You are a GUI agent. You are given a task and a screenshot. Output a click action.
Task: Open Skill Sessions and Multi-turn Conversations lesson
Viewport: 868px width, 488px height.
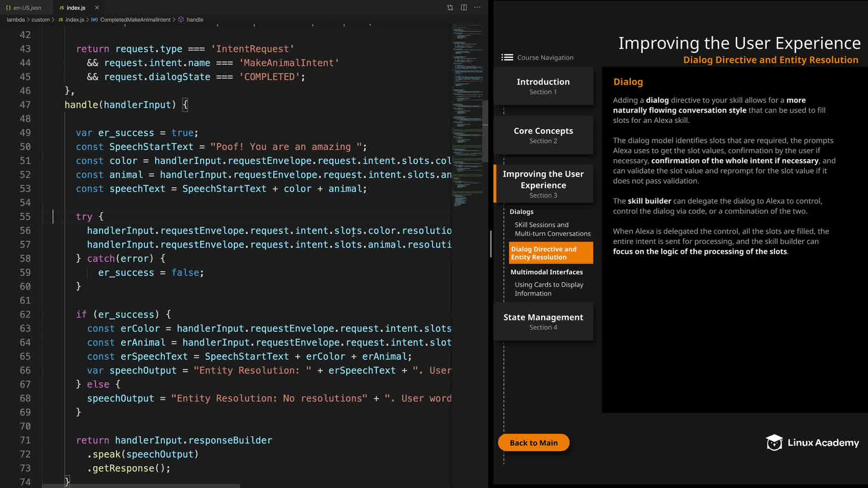pyautogui.click(x=552, y=229)
